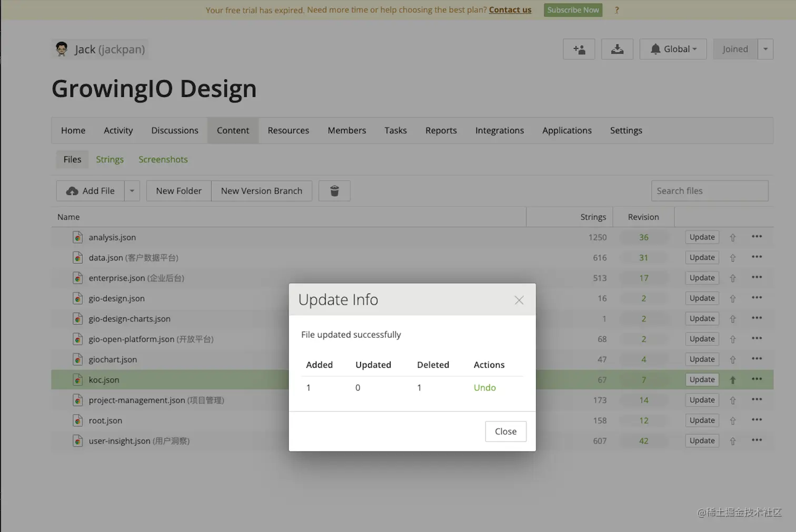Image resolution: width=796 pixels, height=532 pixels.
Task: Click the gio-open-platform.json file name
Action: pyautogui.click(x=131, y=339)
